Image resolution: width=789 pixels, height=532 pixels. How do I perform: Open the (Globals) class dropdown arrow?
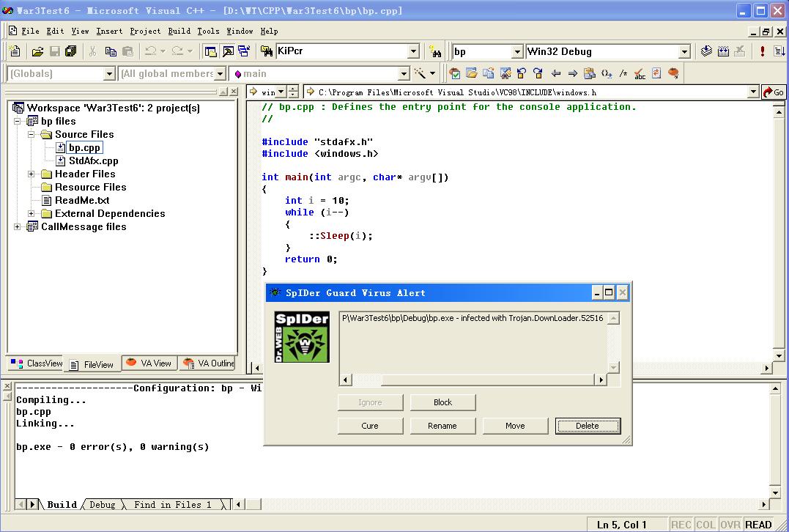[x=109, y=74]
